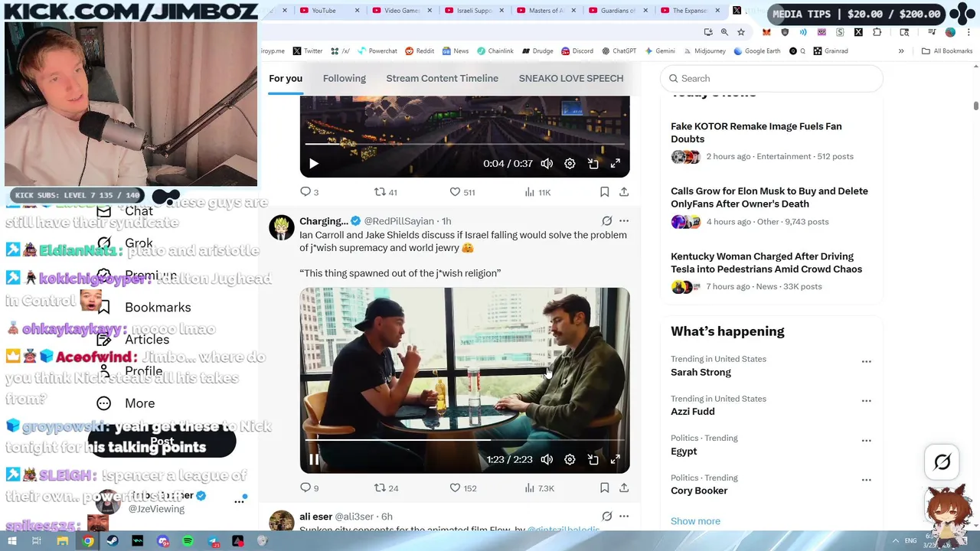Share the post with 511 likes
Image resolution: width=980 pixels, height=551 pixels.
[x=624, y=192]
